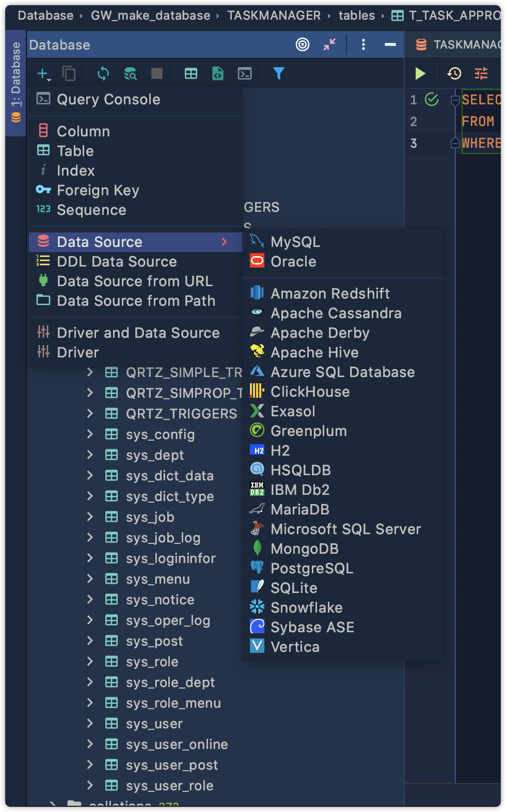The height and width of the screenshot is (812, 506).
Task: Toggle the 1: Database side tab
Action: pos(15,83)
